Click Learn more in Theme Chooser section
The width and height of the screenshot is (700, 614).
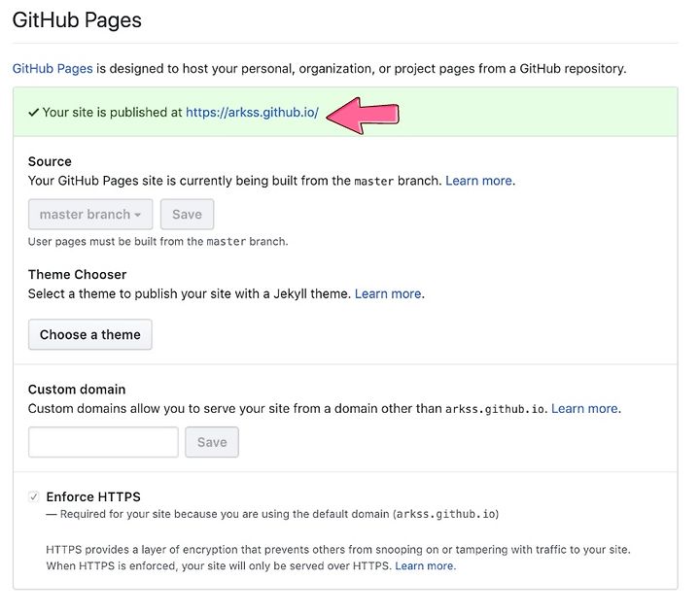(388, 293)
